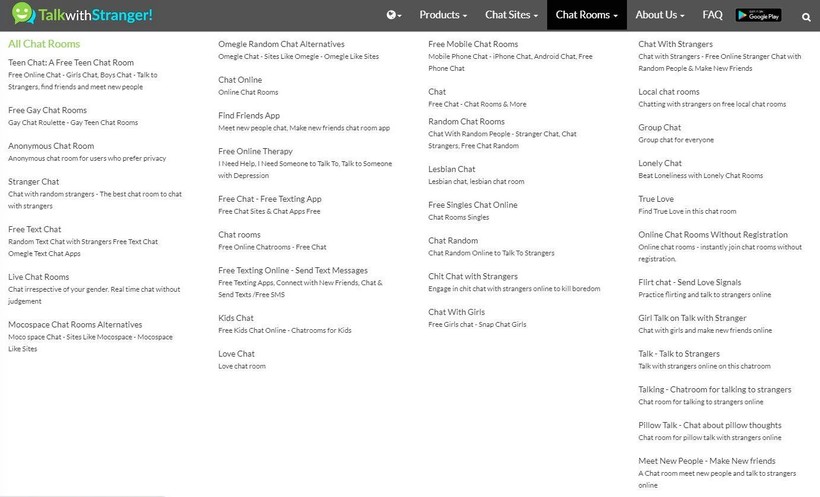Select Chat Random
Image resolution: width=820 pixels, height=497 pixels.
tap(453, 241)
